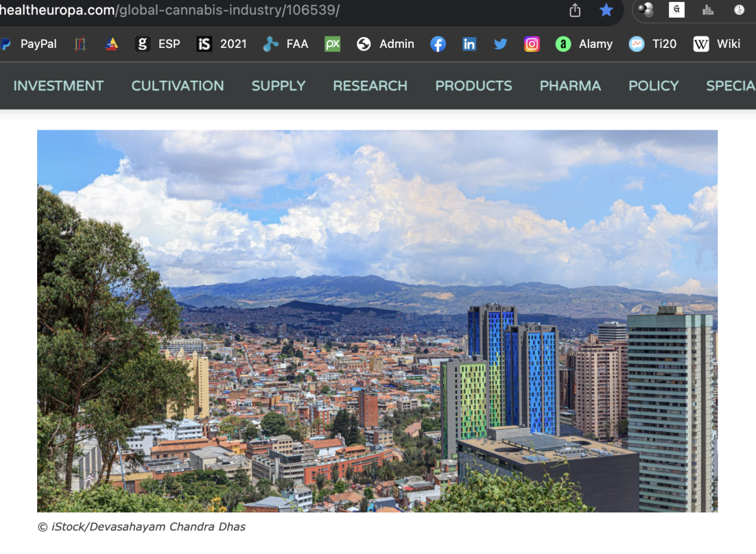Click the clock extension icon
Screen dimensions: 756x554
point(739,10)
